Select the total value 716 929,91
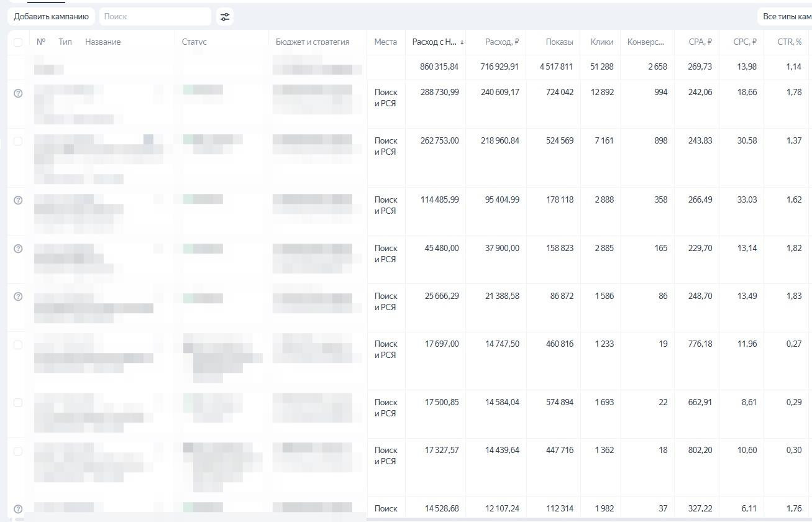 (x=500, y=66)
